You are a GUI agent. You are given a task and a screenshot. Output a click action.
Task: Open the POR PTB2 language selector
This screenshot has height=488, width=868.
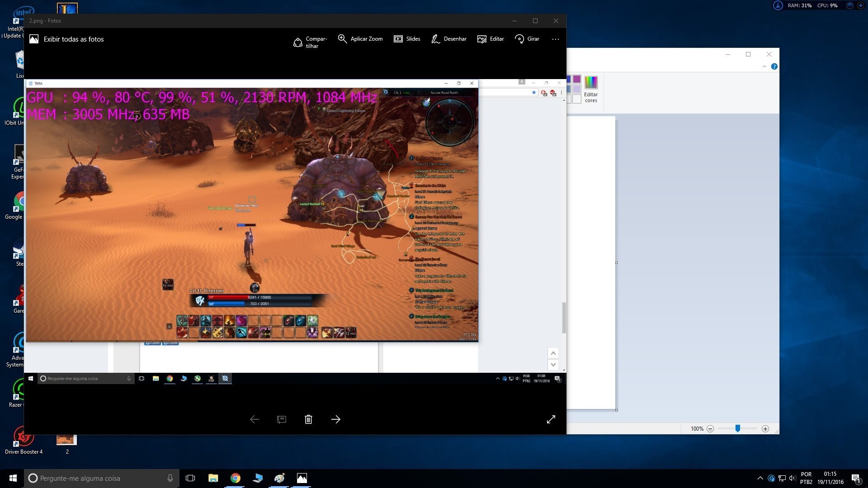click(x=806, y=478)
